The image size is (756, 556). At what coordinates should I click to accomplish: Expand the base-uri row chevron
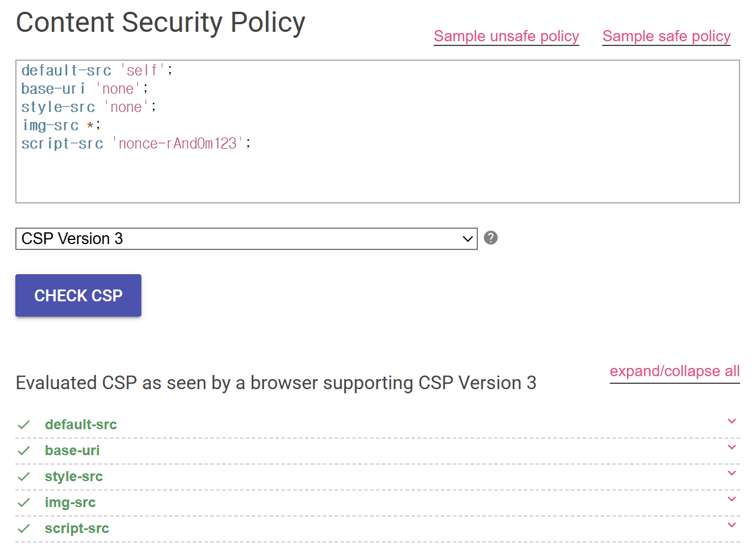pyautogui.click(x=732, y=447)
